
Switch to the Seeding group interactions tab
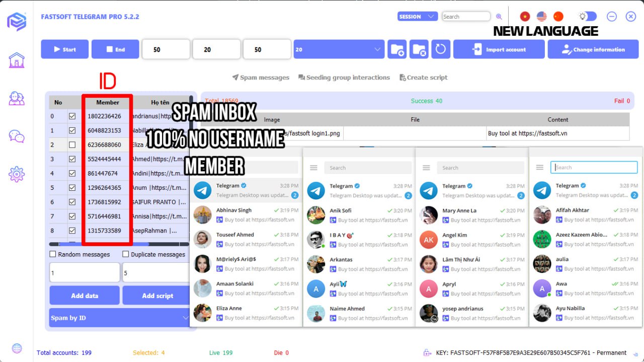(x=344, y=77)
